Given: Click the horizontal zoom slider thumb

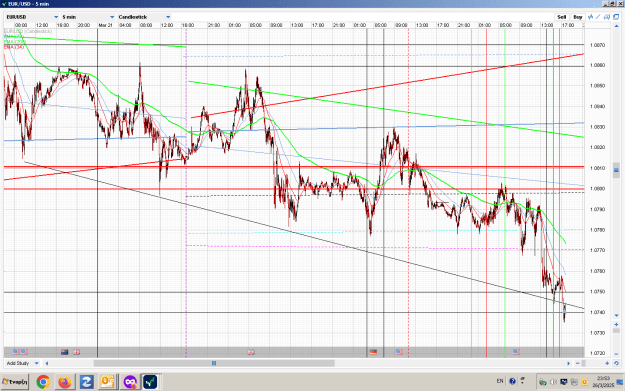Looking at the screenshot, I should coord(584,363).
